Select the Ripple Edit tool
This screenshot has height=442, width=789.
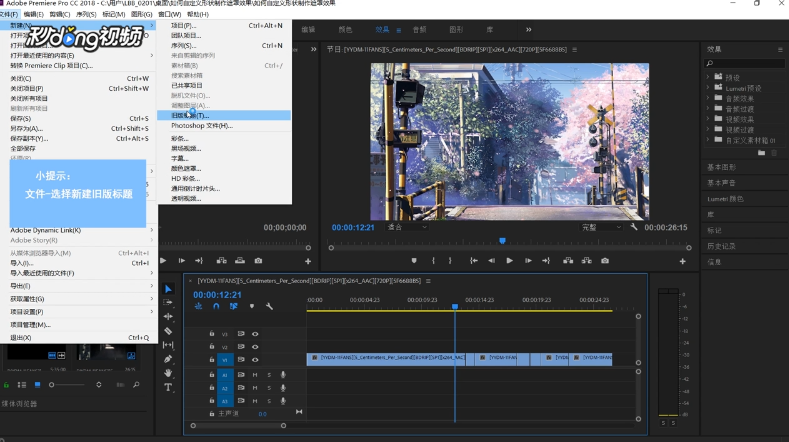point(168,316)
